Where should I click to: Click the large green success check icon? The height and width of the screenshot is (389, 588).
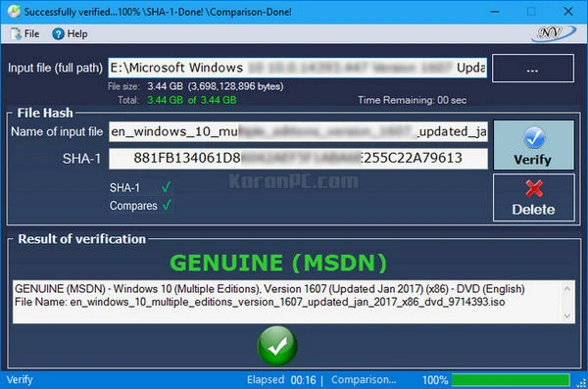coord(277,346)
